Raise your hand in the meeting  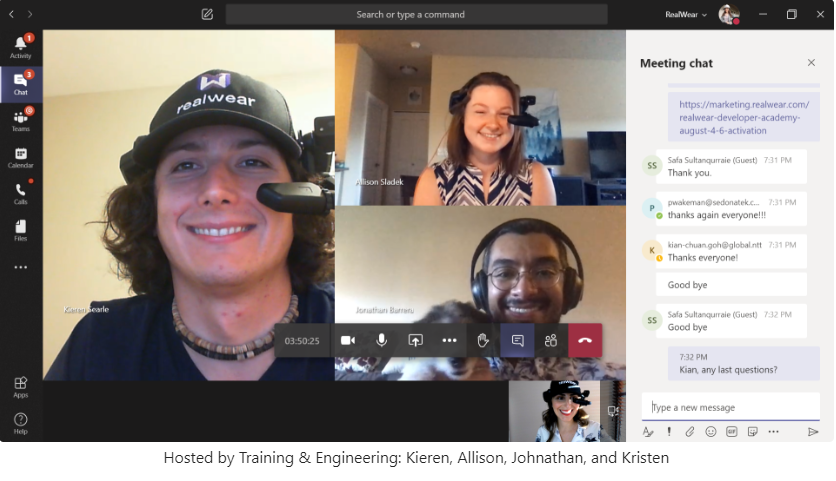click(483, 341)
